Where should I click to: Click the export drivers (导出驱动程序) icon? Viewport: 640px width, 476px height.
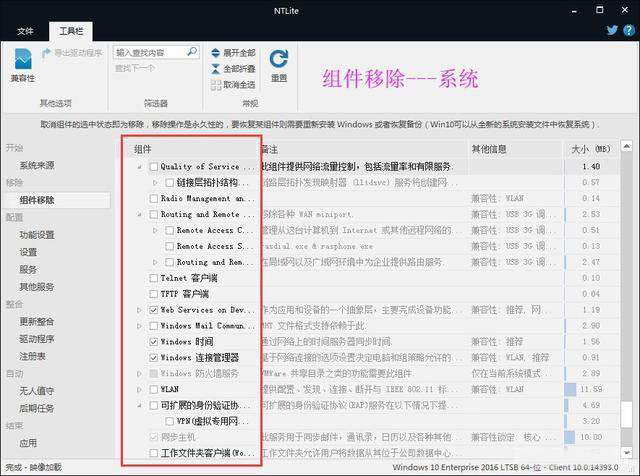tap(47, 53)
